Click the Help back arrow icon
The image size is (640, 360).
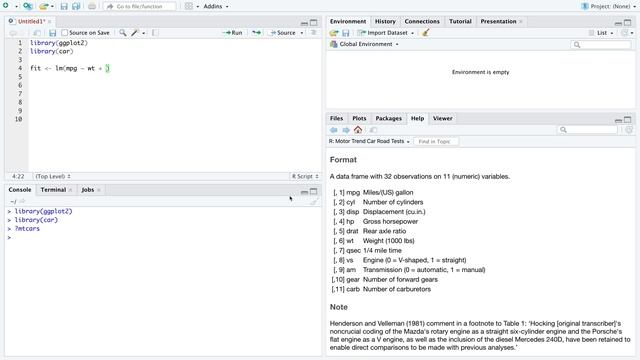(x=333, y=130)
